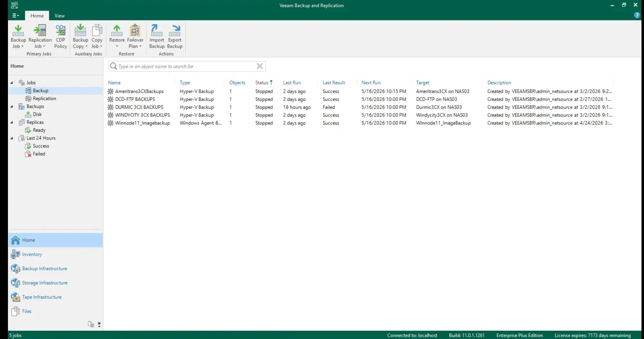The height and width of the screenshot is (339, 644).
Task: Select Backup under Jobs in the tree
Action: point(41,91)
